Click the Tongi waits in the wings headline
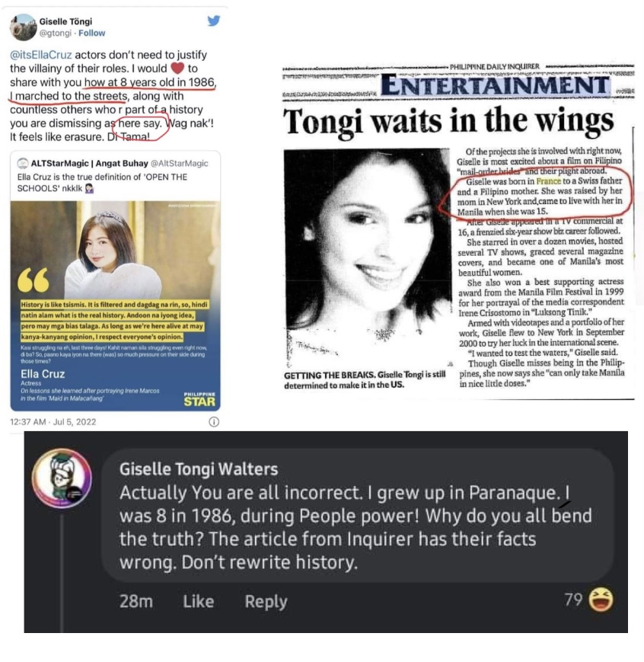The width and height of the screenshot is (644, 662). click(x=448, y=121)
